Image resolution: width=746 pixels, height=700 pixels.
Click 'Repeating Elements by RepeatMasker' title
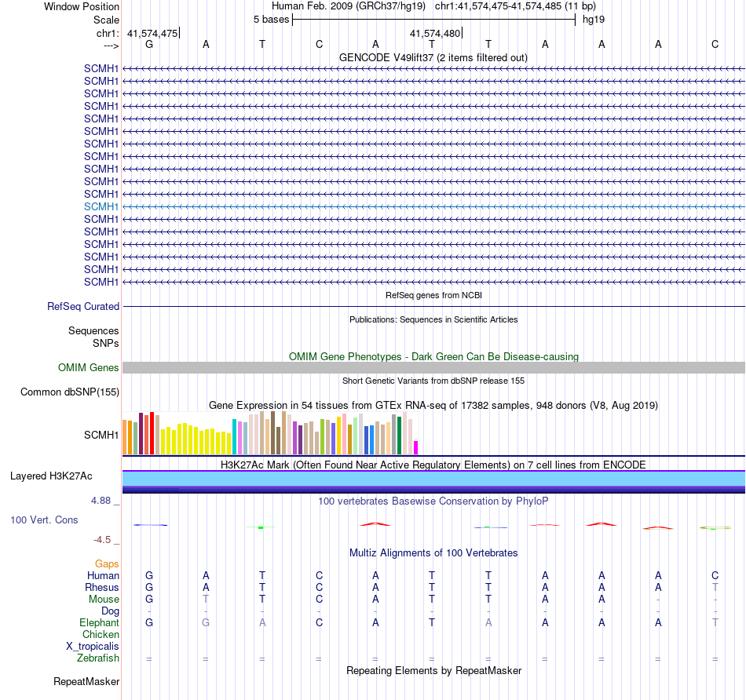[x=433, y=670]
